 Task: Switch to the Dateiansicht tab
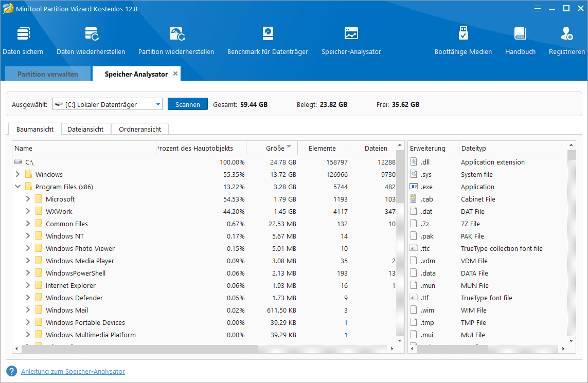pos(85,129)
